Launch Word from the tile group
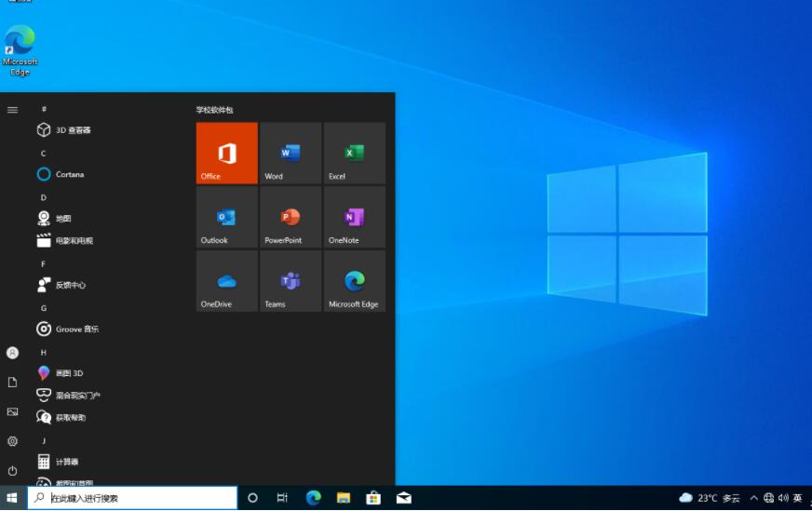This screenshot has width=812, height=511. 291,154
